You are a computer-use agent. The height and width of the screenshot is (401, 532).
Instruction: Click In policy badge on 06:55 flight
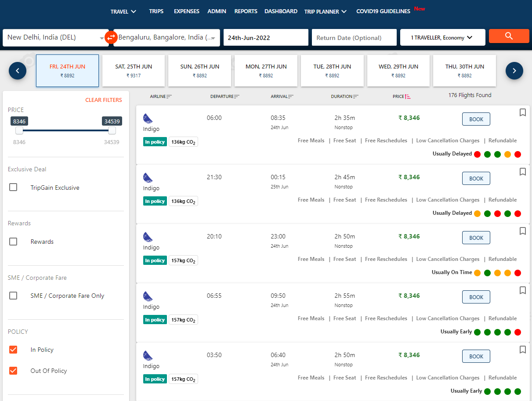(155, 320)
